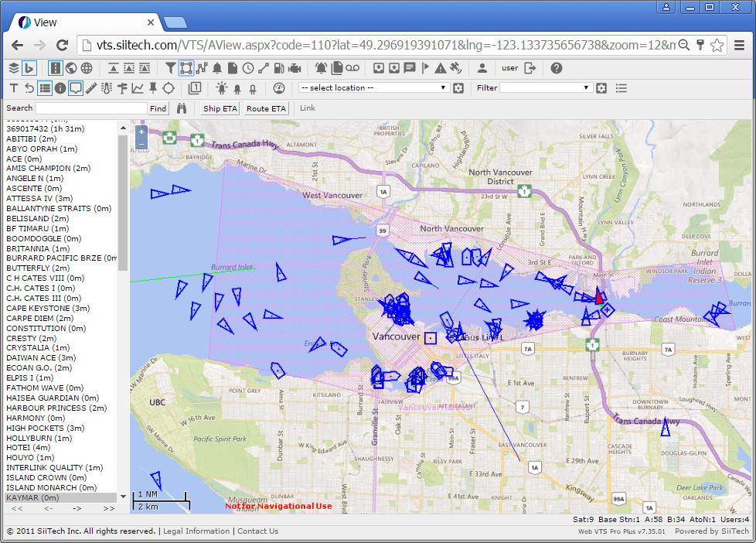Click the Ship ETA button
This screenshot has height=543, width=756.
click(220, 109)
